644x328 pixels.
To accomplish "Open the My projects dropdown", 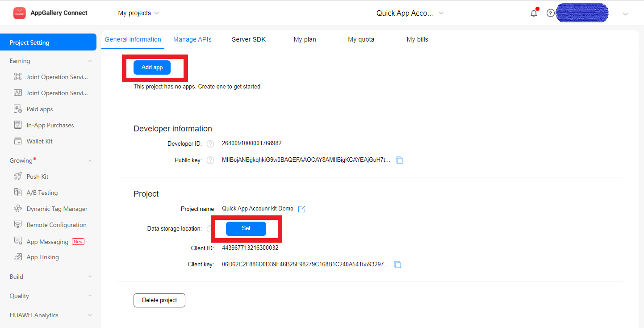I will tap(138, 13).
